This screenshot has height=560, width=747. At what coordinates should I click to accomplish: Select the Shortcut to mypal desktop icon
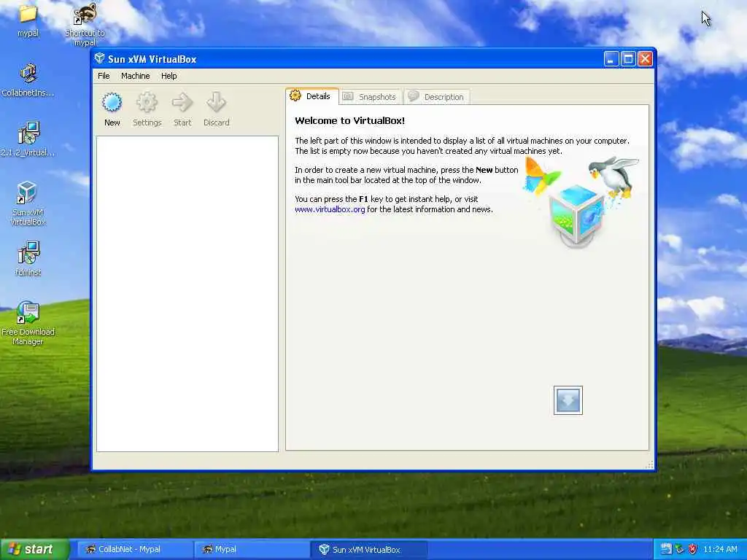click(85, 24)
